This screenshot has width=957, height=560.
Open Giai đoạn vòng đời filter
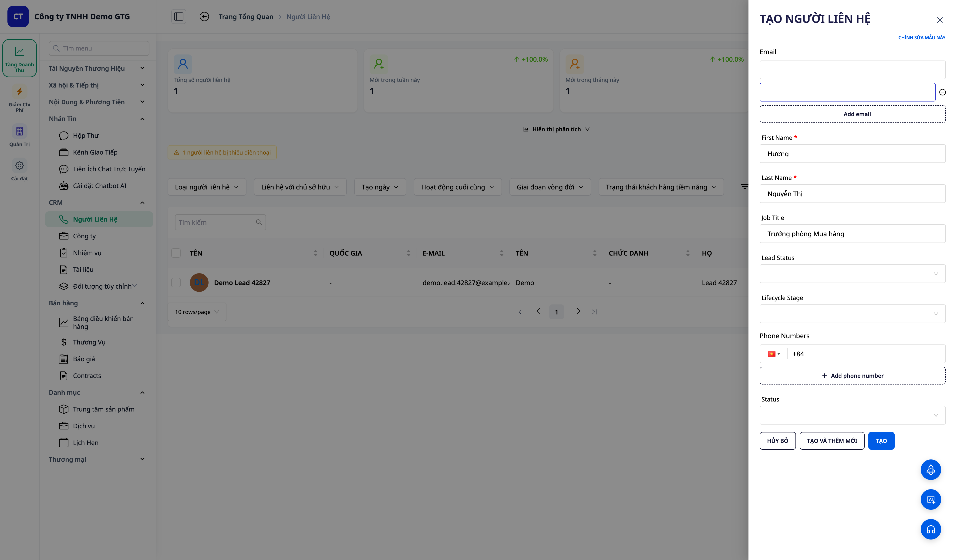pyautogui.click(x=550, y=187)
